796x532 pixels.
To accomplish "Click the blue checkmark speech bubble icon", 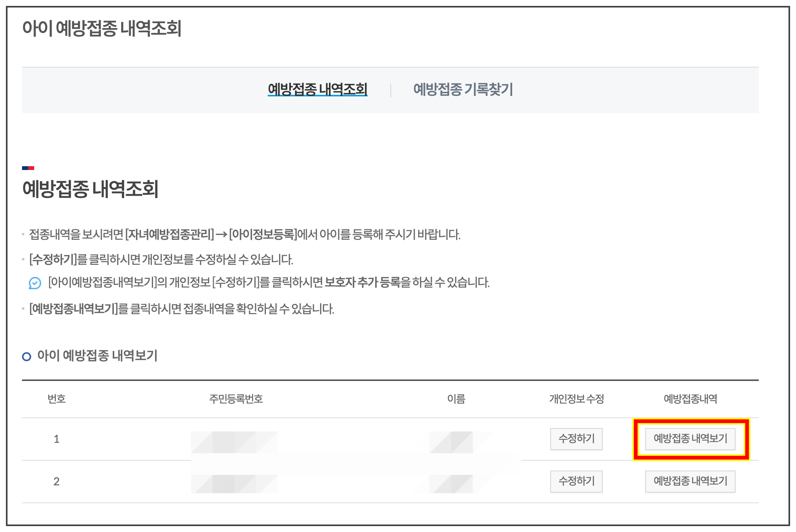I will tap(35, 283).
